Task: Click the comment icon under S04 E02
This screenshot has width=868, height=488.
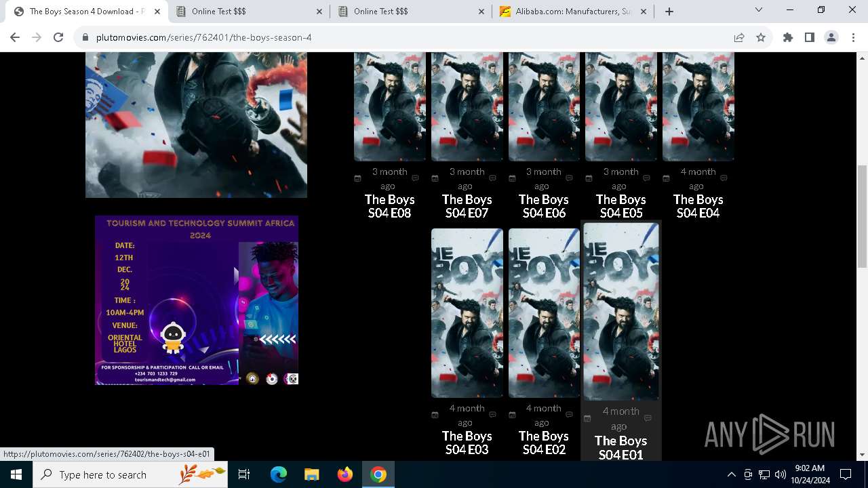Action: [x=570, y=415]
